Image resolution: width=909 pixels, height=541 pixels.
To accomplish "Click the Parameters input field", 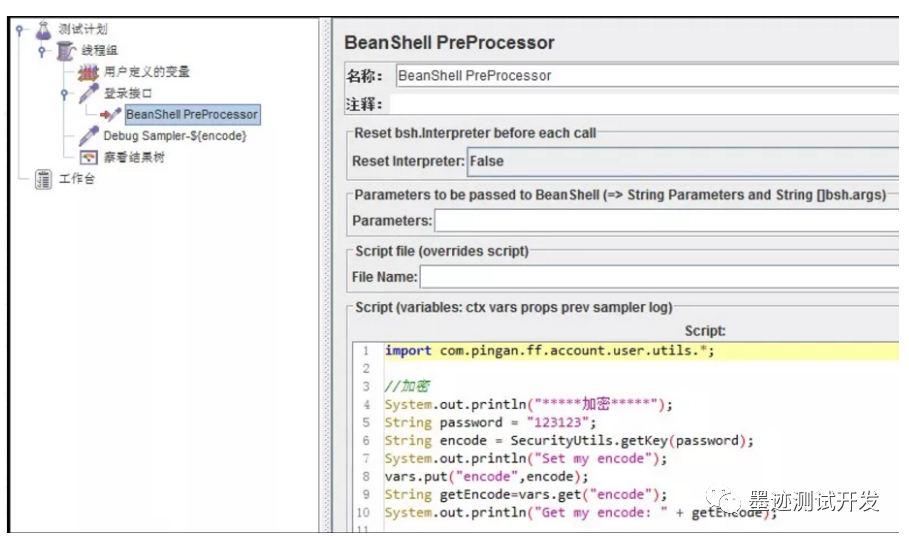I will coord(666,220).
